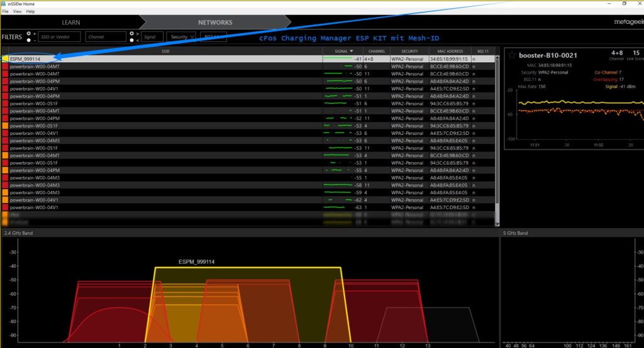This screenshot has height=348, width=644.
Task: Click the sort arrow on SIGNAL column
Action: tap(352, 52)
